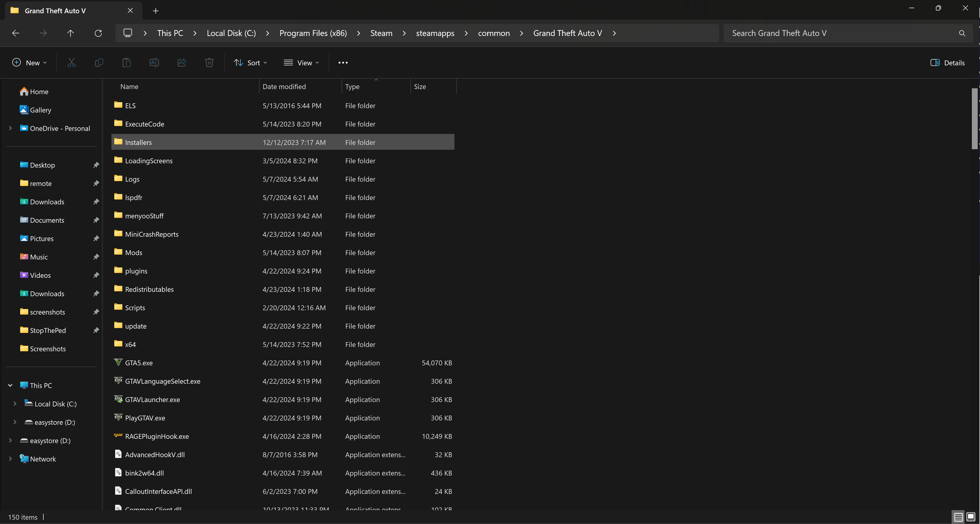The image size is (980, 524).
Task: Open new tab with plus button
Action: tap(156, 11)
